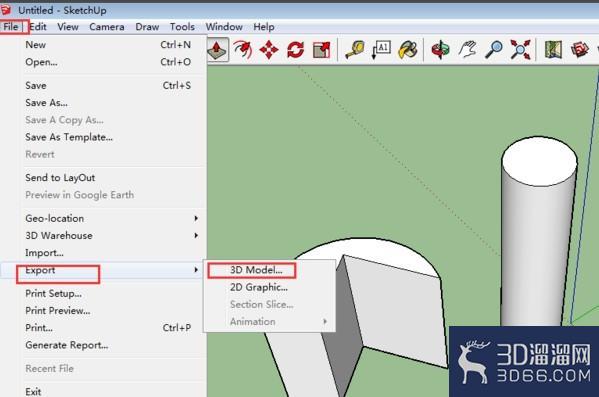
Task: Select the Push/Pull tool
Action: tap(217, 50)
